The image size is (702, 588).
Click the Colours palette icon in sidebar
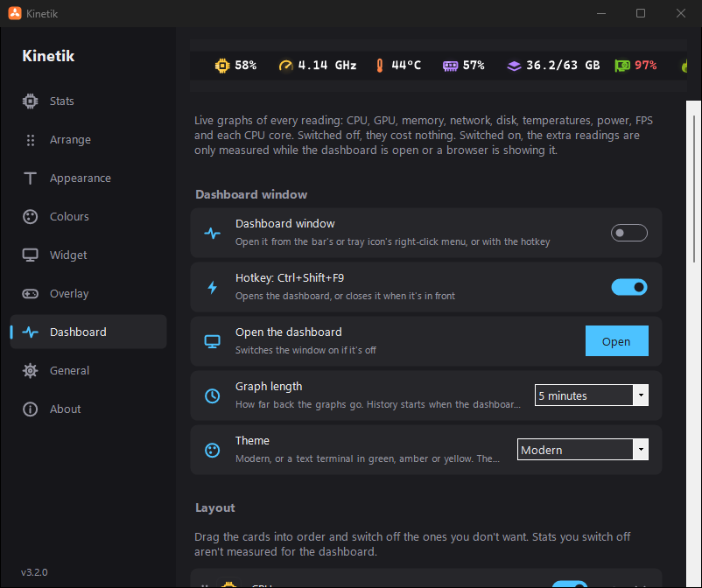tap(30, 217)
